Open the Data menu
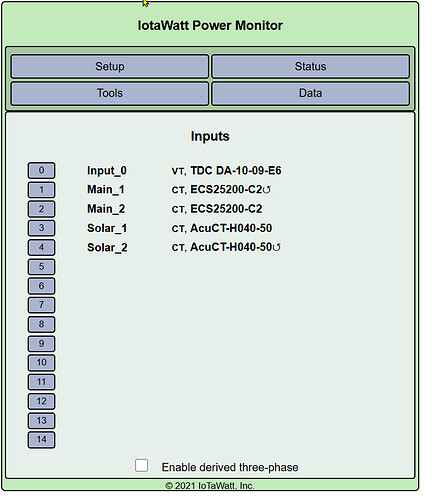 310,93
